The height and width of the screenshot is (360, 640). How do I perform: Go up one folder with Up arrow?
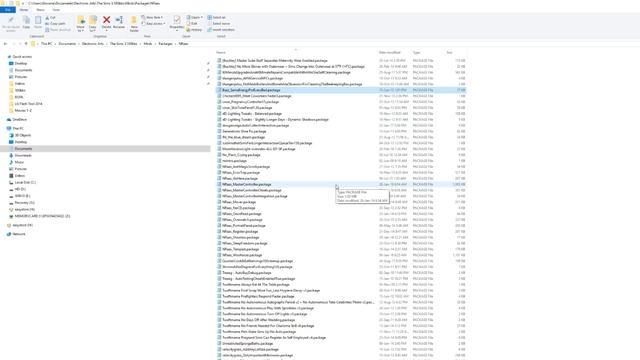pos(26,44)
